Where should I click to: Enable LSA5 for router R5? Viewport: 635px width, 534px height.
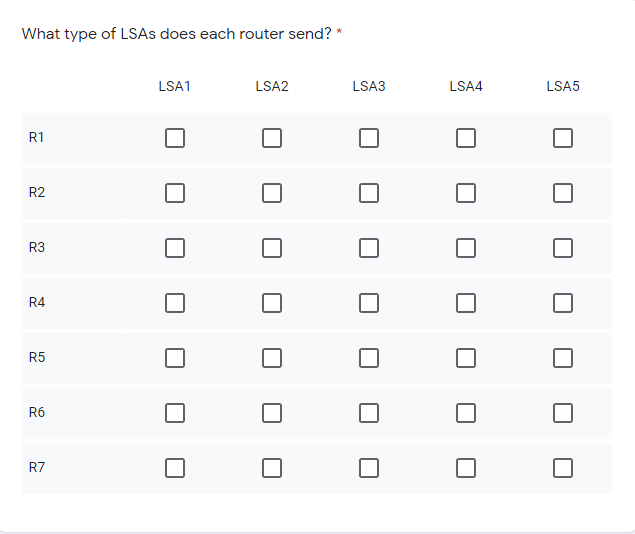coord(563,358)
